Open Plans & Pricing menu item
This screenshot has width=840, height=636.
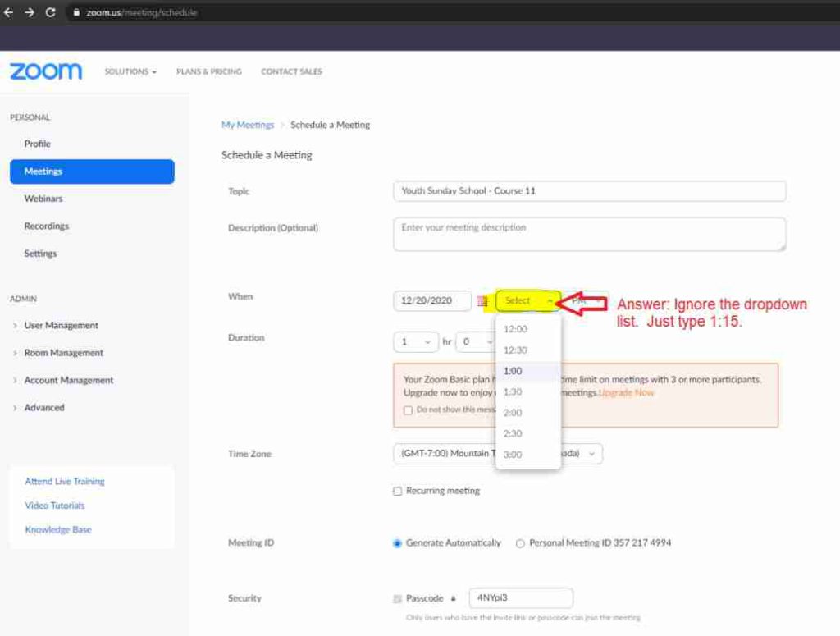pyautogui.click(x=208, y=72)
